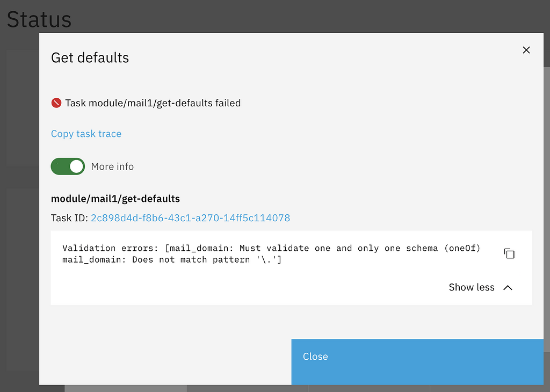The height and width of the screenshot is (392, 550).
Task: Click the Get defaults dialog title
Action: coord(90,57)
